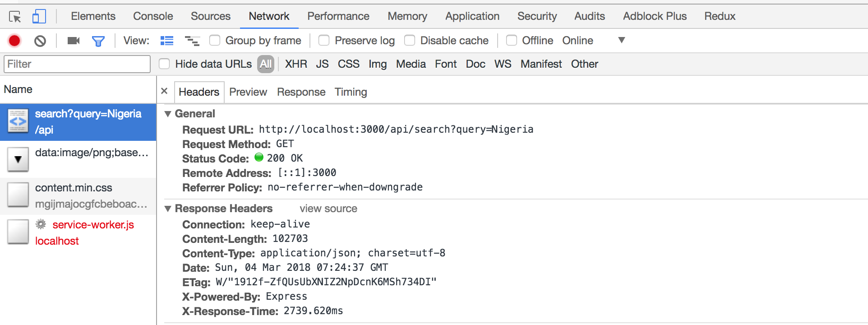Show the waterfall overview icon
The image size is (868, 325).
(x=192, y=41)
